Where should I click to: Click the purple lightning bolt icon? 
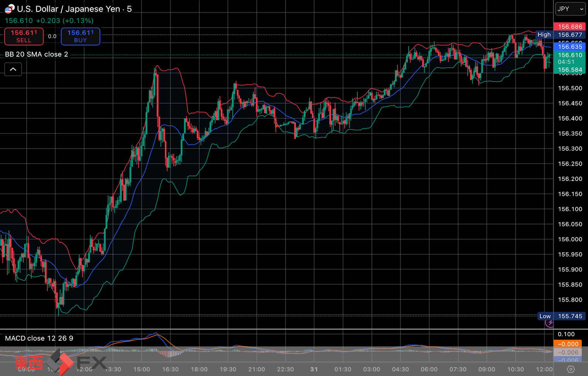[x=550, y=323]
